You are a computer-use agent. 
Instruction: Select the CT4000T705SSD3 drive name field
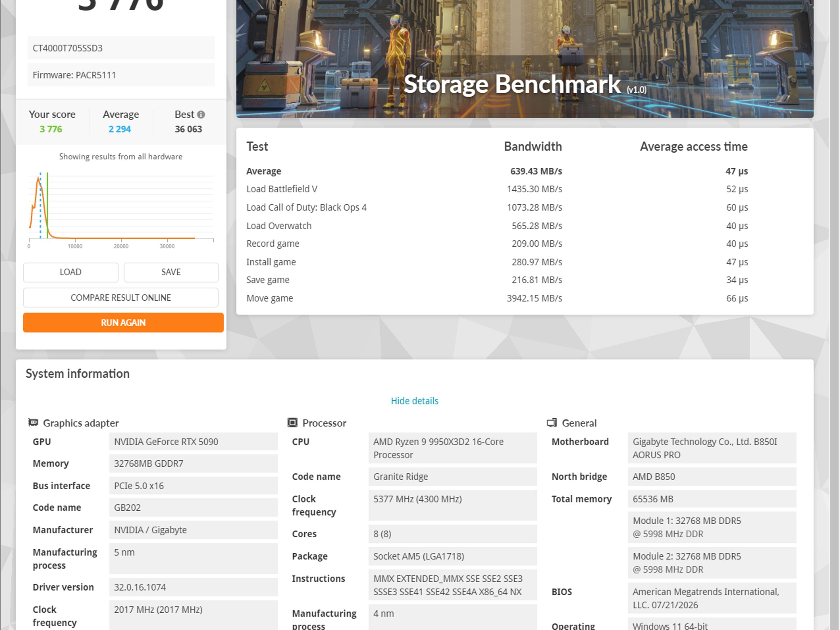(x=121, y=48)
